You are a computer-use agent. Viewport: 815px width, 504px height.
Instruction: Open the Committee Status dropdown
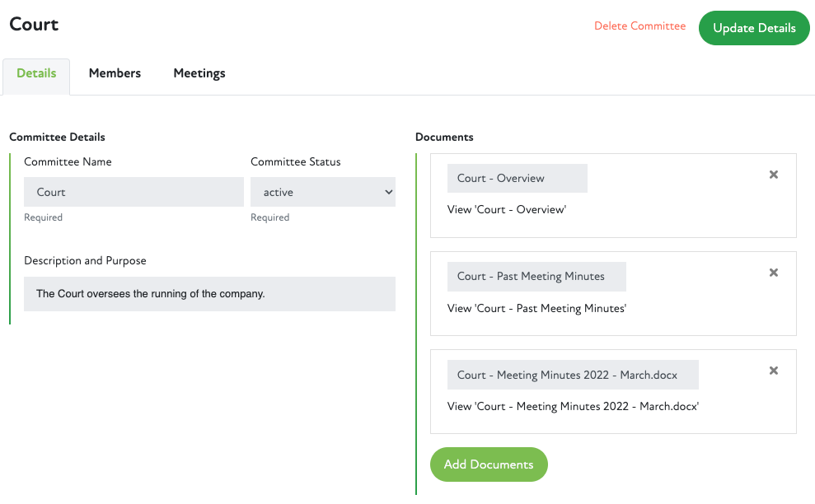point(323,192)
